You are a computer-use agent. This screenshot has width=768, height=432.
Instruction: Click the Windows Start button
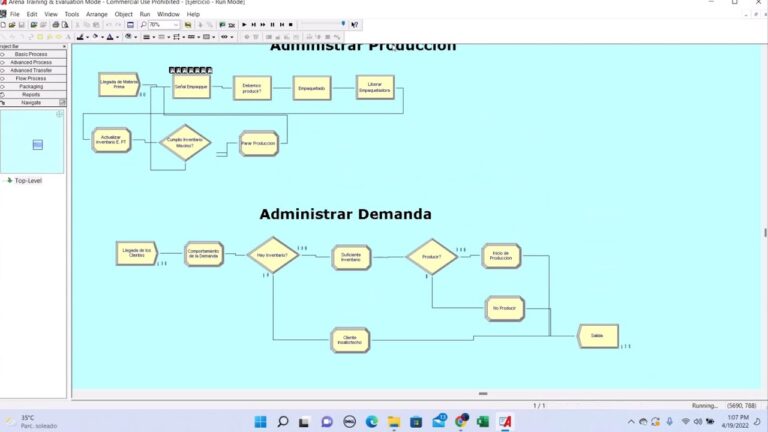pos(260,421)
